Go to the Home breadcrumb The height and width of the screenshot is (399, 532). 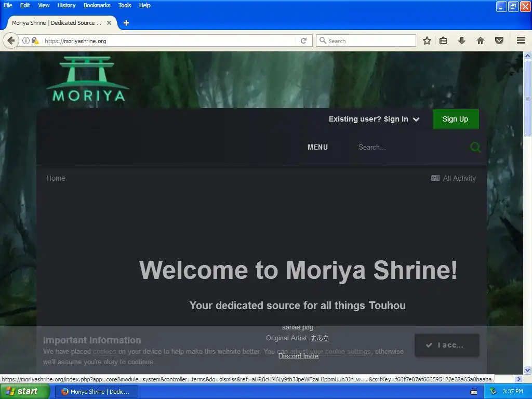point(56,178)
